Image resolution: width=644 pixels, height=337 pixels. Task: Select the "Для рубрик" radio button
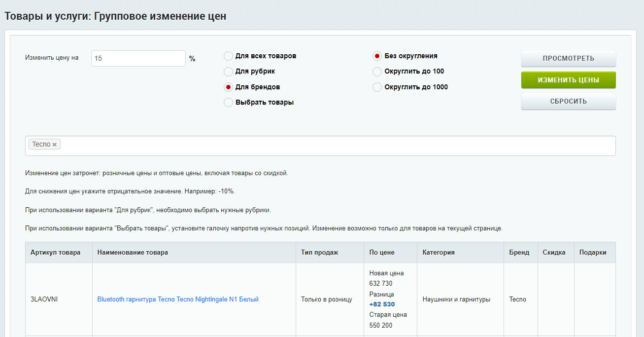tap(229, 72)
